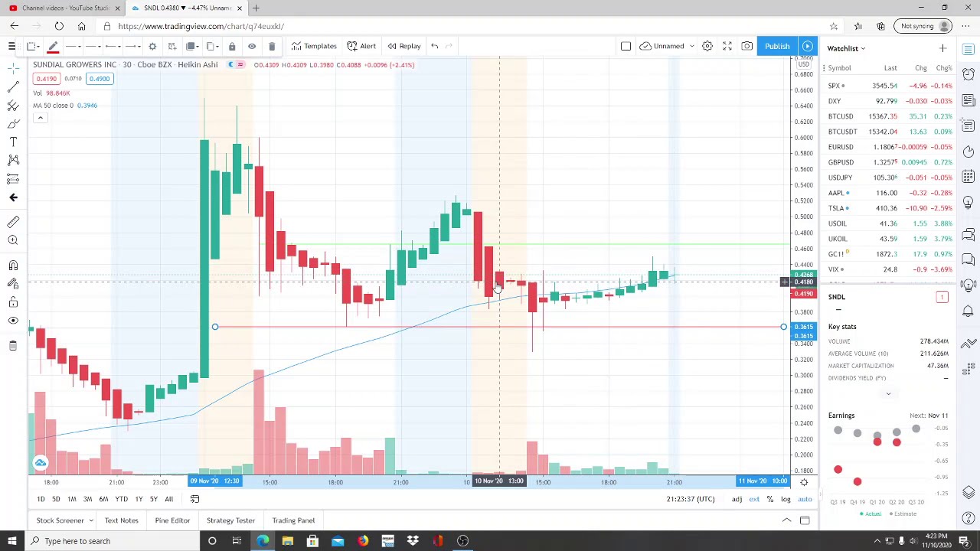
Task: Lock the selected drawing with padlock icon
Action: coord(232,47)
